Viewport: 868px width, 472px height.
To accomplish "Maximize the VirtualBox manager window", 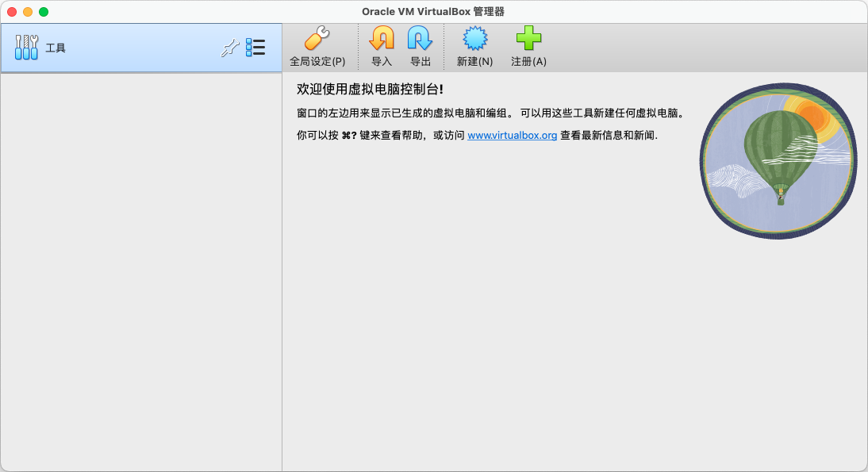I will point(44,12).
